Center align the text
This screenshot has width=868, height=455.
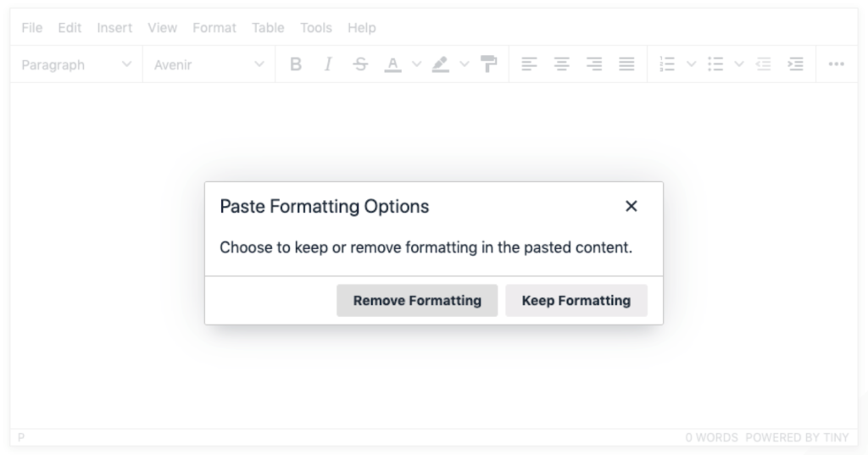pyautogui.click(x=561, y=64)
